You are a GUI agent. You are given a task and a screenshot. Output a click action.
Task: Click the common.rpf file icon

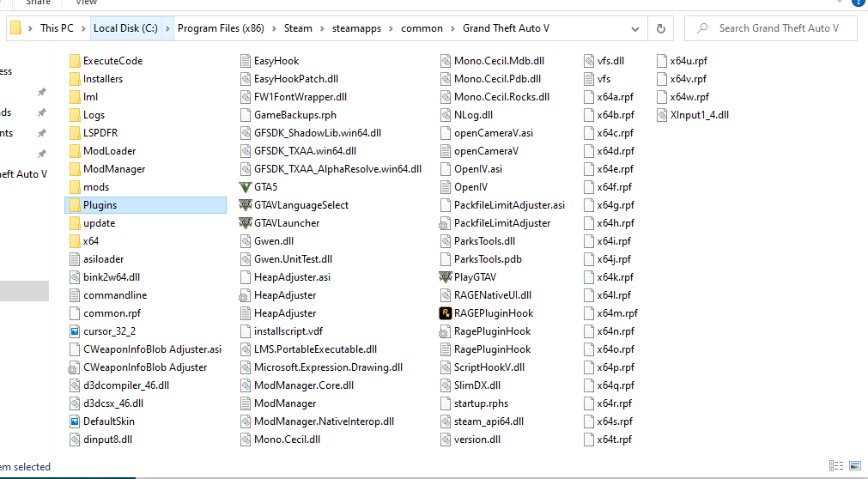pyautogui.click(x=75, y=313)
